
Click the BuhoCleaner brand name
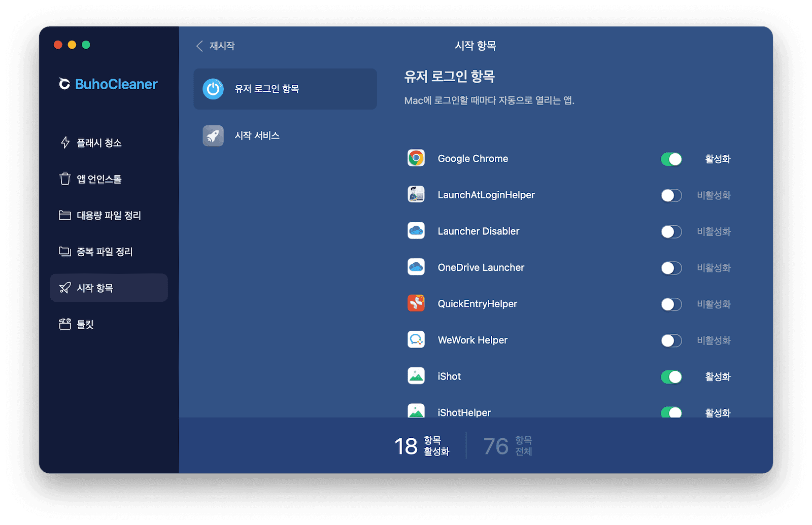(116, 84)
